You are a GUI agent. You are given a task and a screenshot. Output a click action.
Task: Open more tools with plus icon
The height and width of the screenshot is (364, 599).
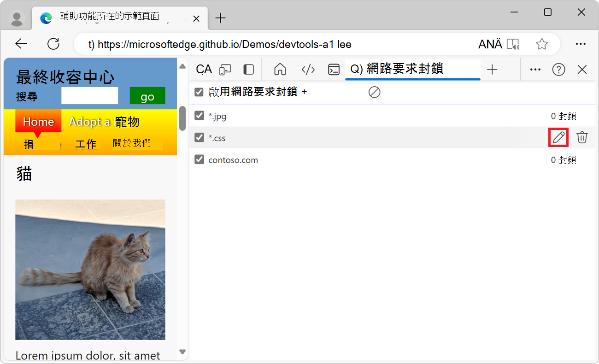click(x=492, y=70)
